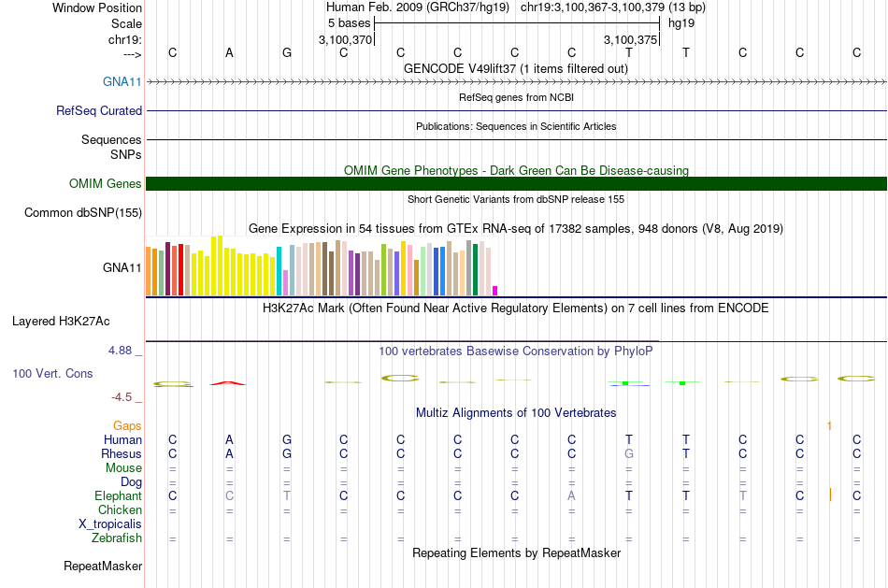Click the RepeatMasker track label
The image size is (888, 588).
click(x=103, y=566)
